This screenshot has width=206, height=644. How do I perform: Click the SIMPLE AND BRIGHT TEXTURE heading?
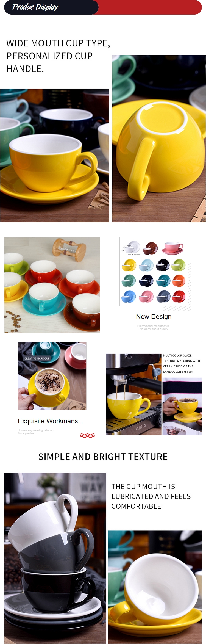point(103,457)
